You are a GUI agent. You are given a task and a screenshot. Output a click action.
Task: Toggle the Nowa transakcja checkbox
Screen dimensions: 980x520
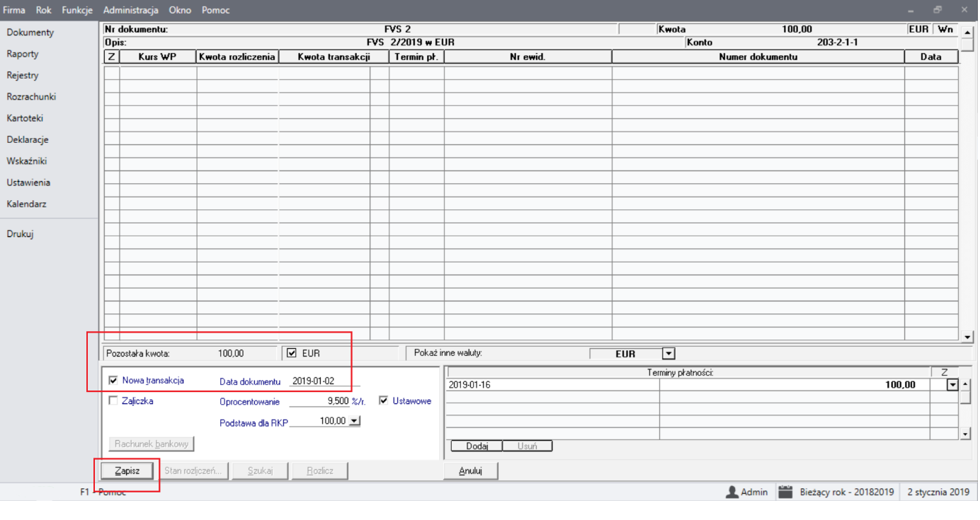pyautogui.click(x=114, y=380)
